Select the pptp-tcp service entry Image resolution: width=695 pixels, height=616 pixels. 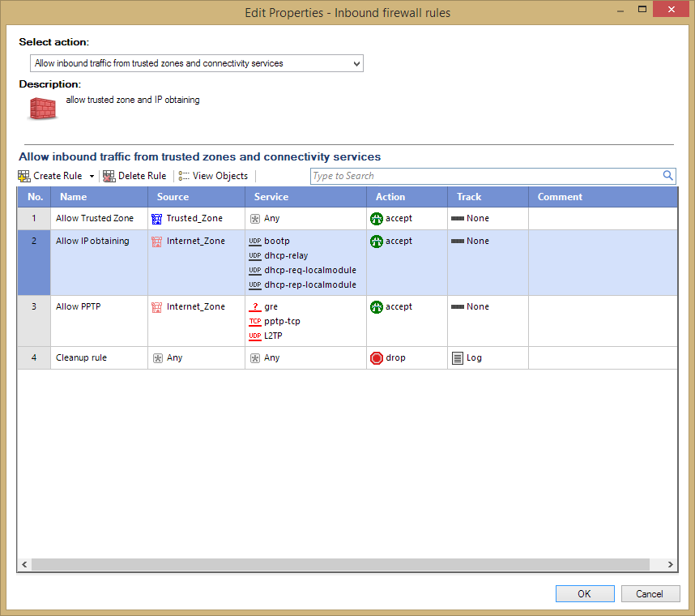[x=275, y=322]
